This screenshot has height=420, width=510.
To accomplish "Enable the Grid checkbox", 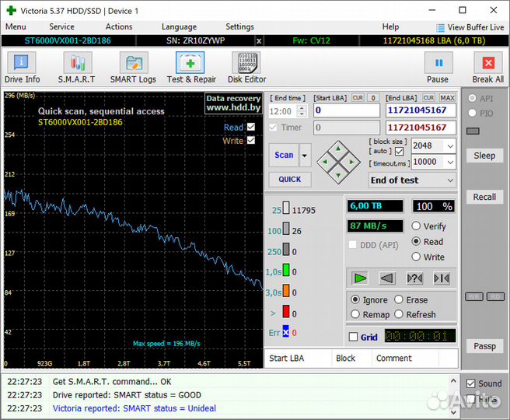I will 354,337.
